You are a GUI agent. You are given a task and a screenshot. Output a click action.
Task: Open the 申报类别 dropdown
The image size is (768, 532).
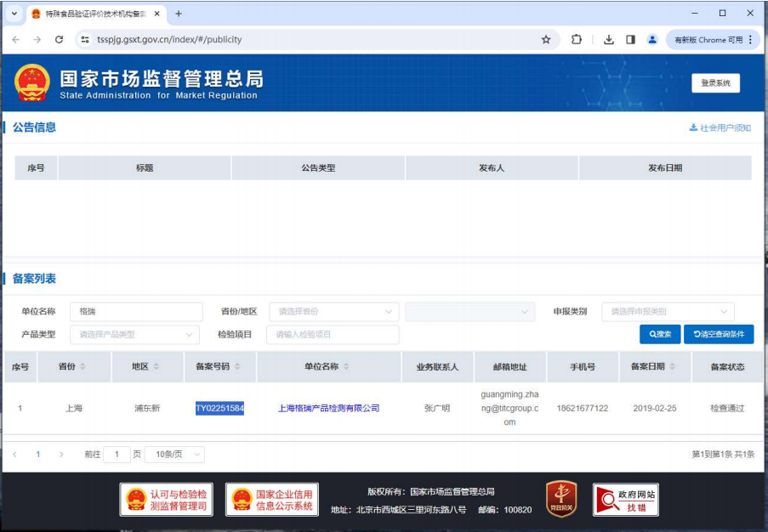point(667,312)
